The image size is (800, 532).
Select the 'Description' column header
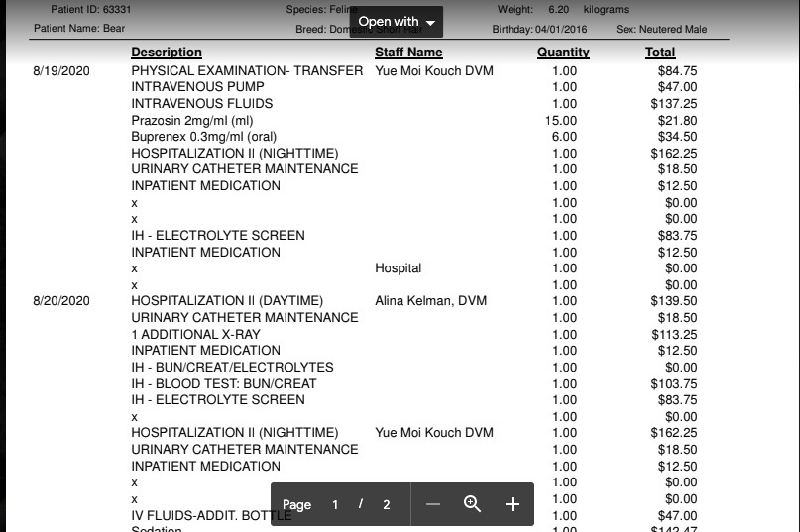click(167, 53)
